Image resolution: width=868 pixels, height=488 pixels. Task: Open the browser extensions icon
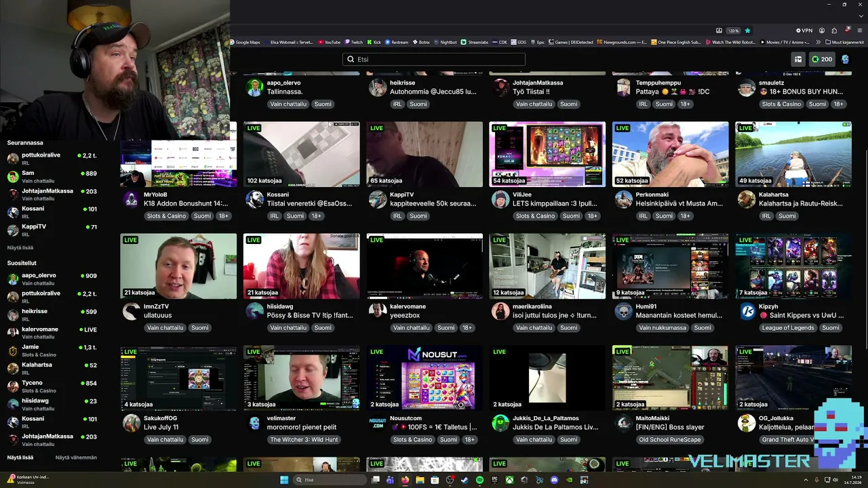(834, 30)
